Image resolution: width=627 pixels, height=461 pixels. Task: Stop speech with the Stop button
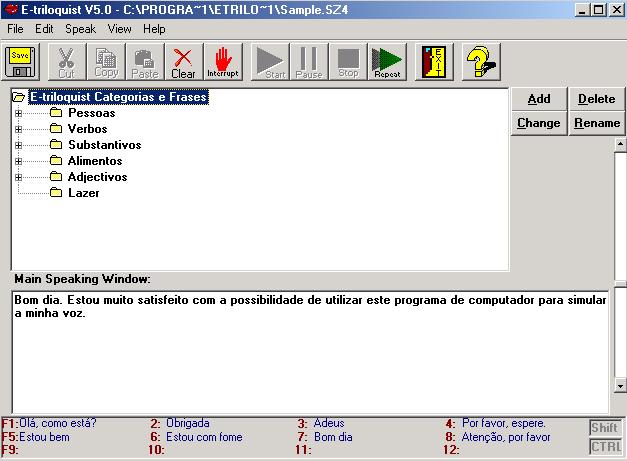point(348,62)
